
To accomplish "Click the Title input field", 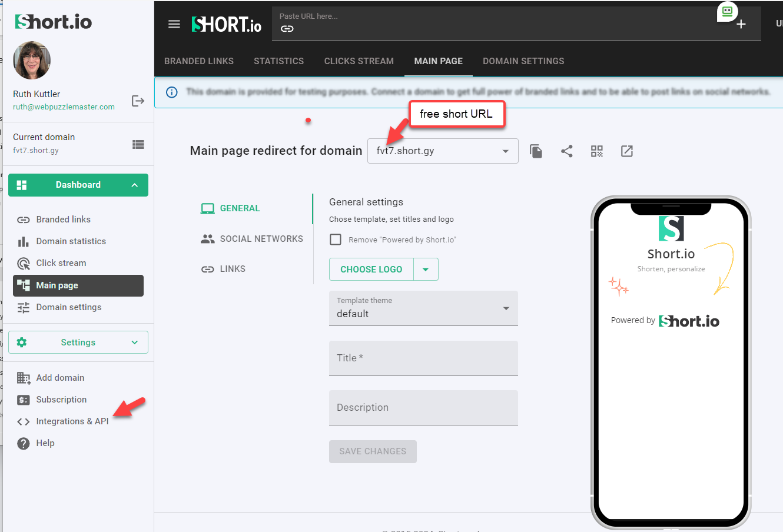I will (x=423, y=358).
